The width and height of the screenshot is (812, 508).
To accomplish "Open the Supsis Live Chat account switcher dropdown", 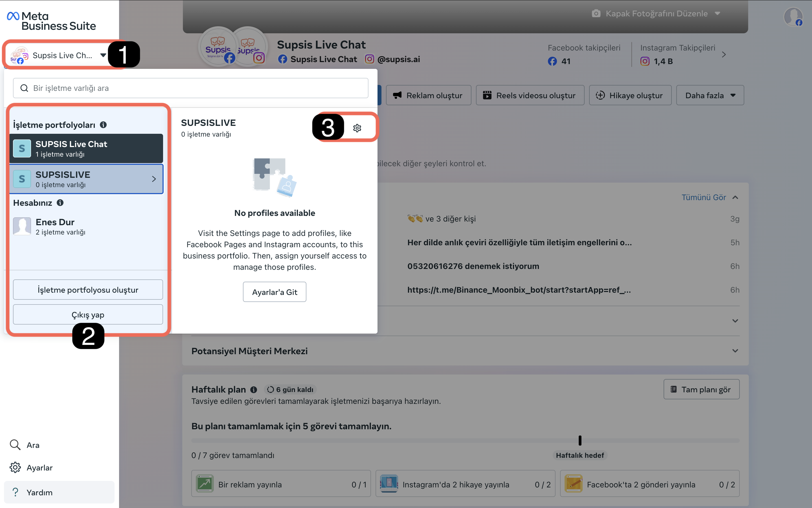I will point(58,55).
